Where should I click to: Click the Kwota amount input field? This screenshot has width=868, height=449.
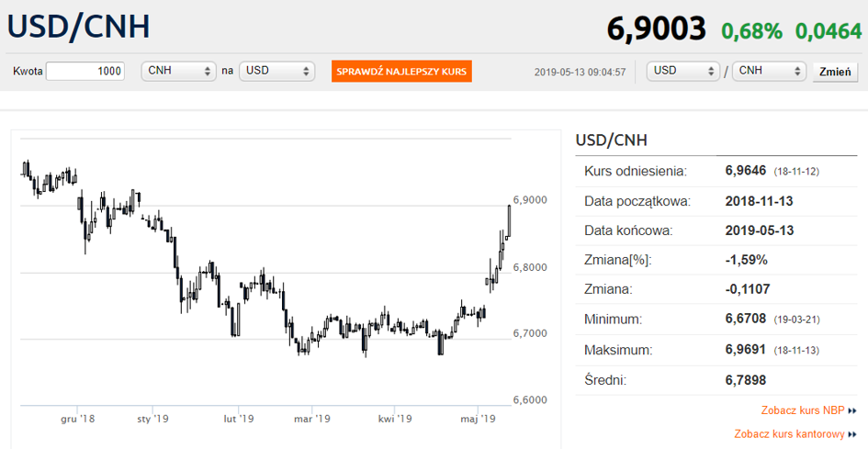(x=85, y=72)
